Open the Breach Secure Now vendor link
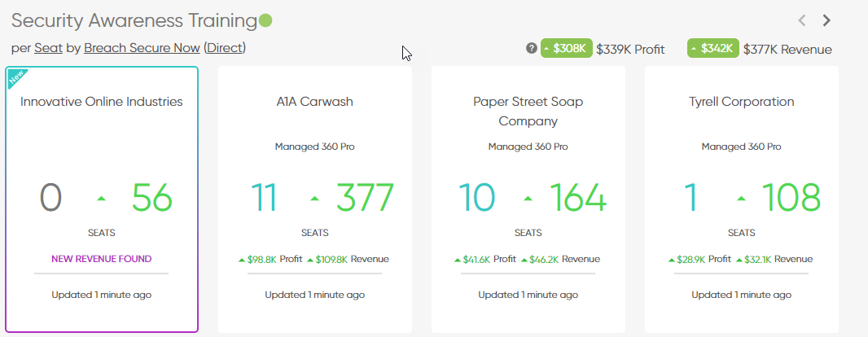868x337 pixels. (142, 48)
